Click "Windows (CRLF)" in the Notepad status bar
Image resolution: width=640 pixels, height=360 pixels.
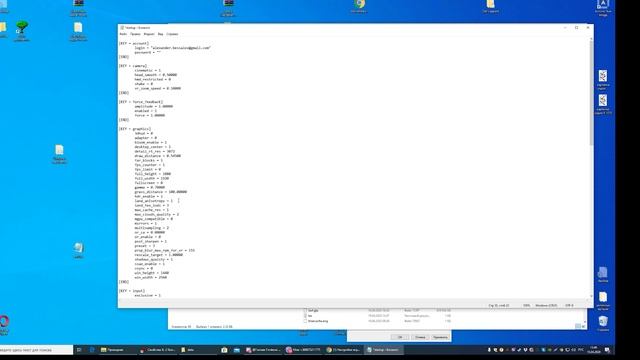tap(546, 305)
